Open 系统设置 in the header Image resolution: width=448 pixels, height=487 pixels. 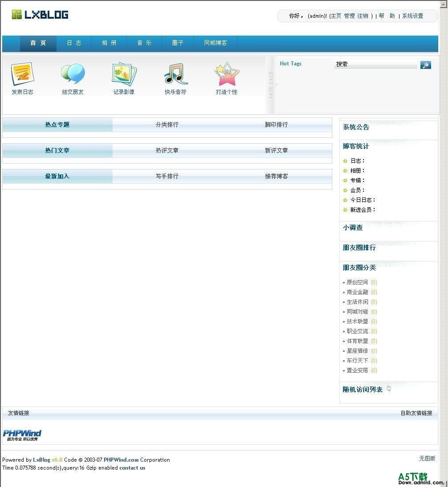(x=412, y=16)
